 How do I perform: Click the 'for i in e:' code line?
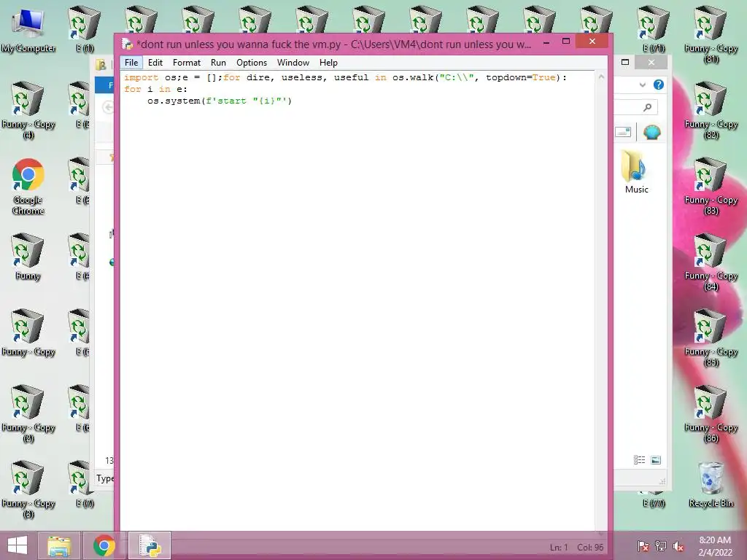coord(155,89)
